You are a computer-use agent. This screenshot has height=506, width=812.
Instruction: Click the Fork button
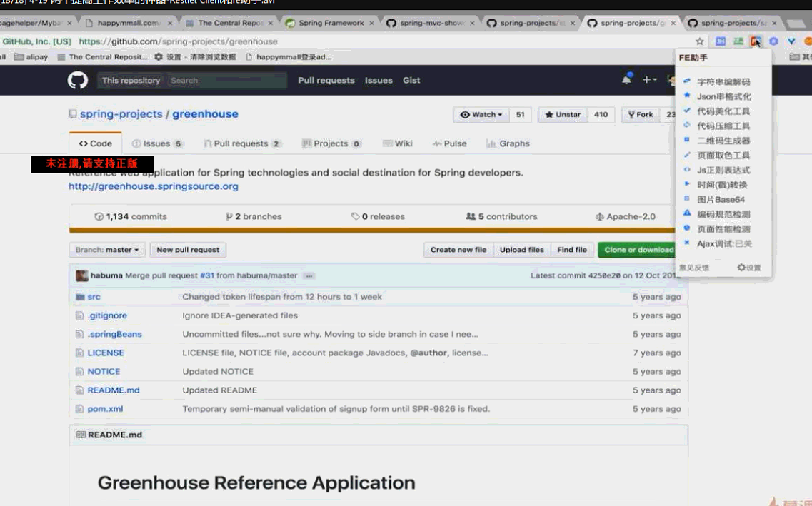point(641,114)
